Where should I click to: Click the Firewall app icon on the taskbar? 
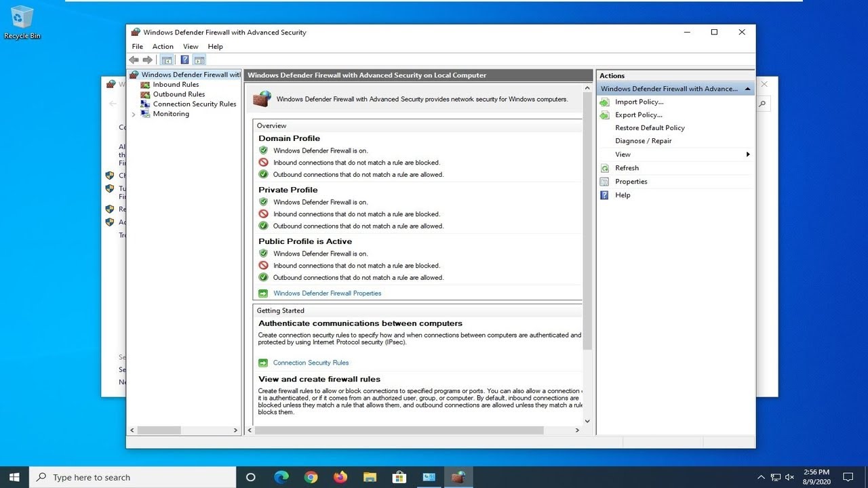click(x=458, y=477)
